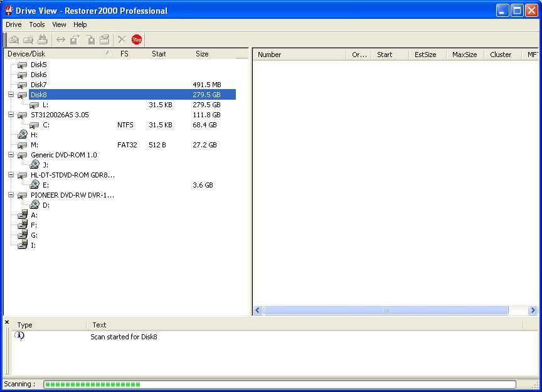Select the HL-DT-STDVD-ROM GDR8... label
542x392 pixels.
coord(73,175)
